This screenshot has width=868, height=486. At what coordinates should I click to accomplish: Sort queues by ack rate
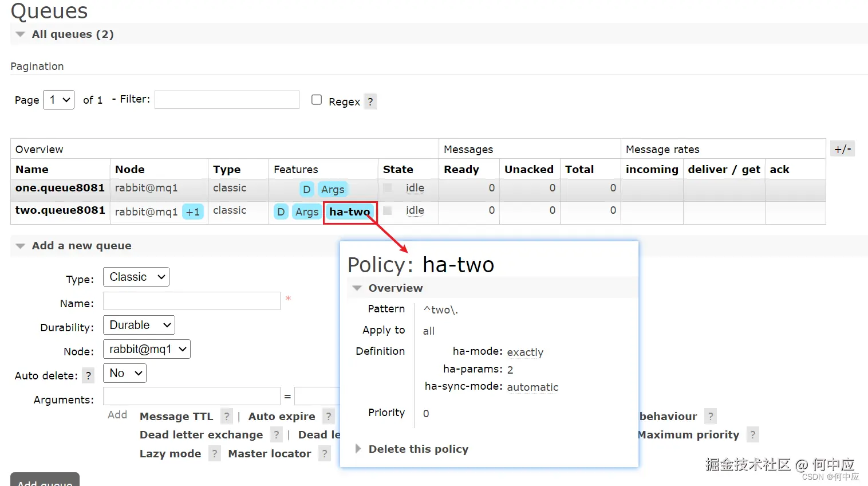[x=779, y=169]
